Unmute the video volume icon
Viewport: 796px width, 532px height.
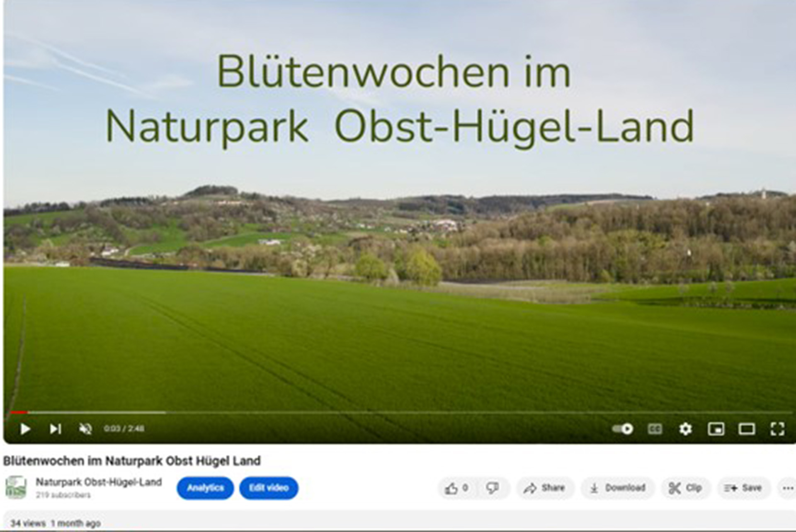tap(85, 429)
